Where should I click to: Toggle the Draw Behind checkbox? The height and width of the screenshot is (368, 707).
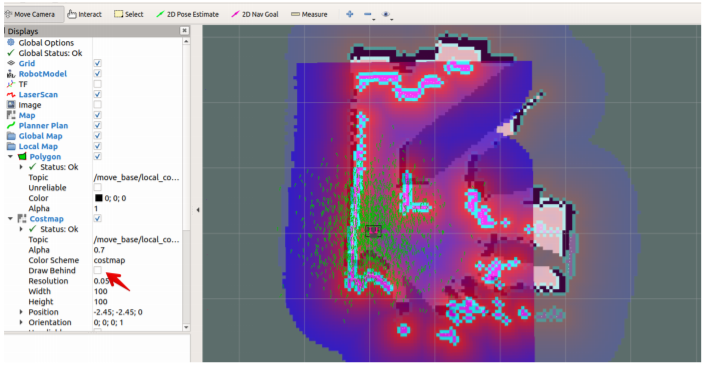coord(97,270)
